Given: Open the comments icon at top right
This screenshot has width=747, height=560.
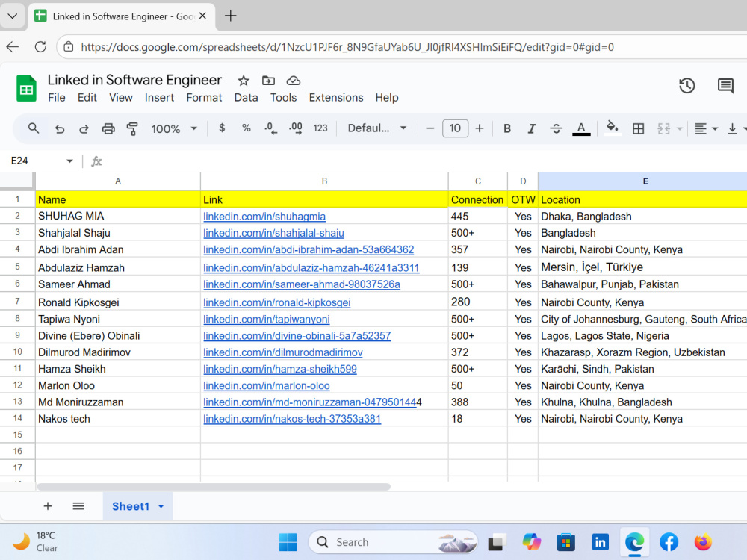Looking at the screenshot, I should point(725,86).
